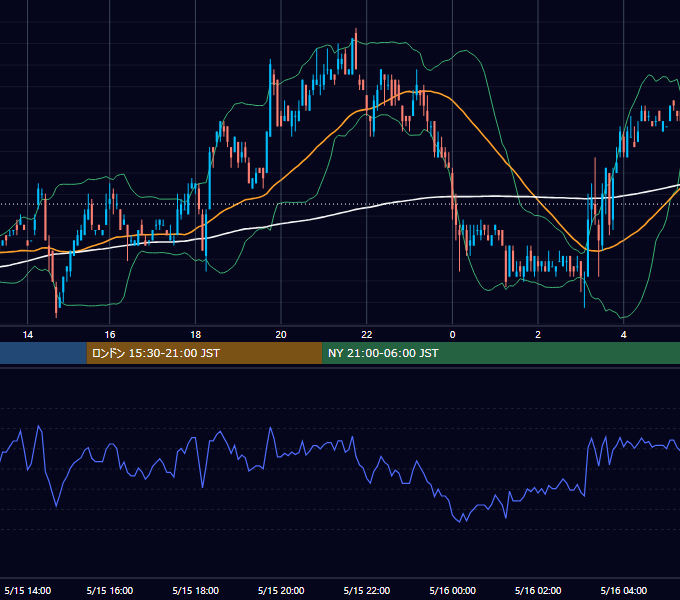Viewport: 680px width, 600px height.
Task: Click the NY 21:00-06:00 JST session bar
Action: 501,353
